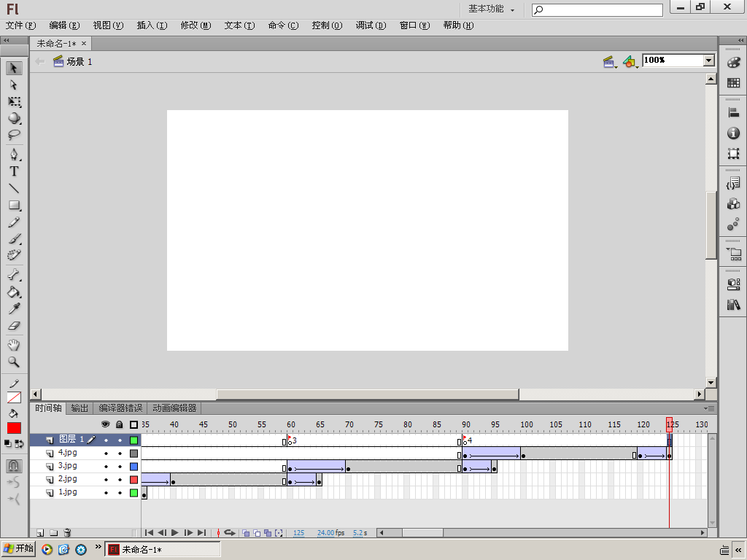Select the 3D Rotation tool
The height and width of the screenshot is (560, 747).
pos(14,118)
